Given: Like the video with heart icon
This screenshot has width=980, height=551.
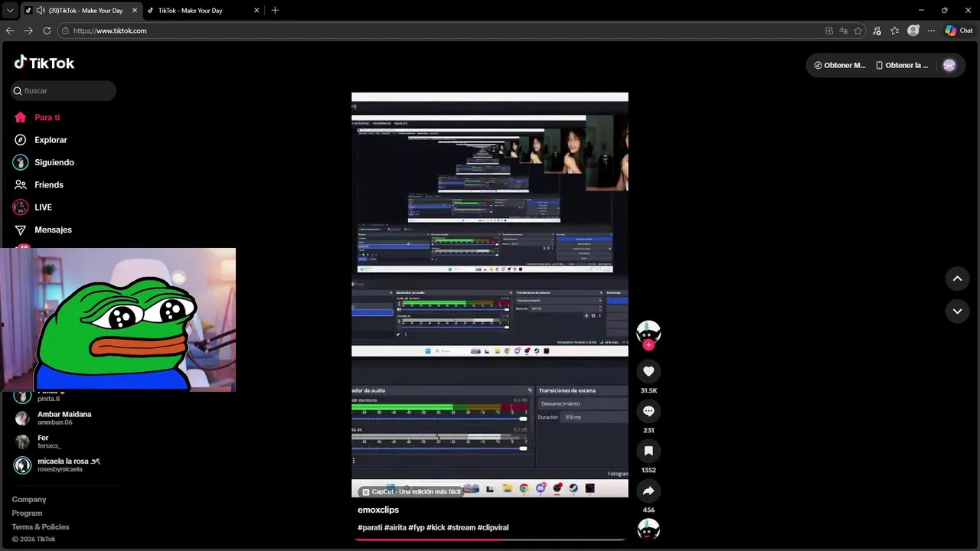Looking at the screenshot, I should click(x=648, y=371).
